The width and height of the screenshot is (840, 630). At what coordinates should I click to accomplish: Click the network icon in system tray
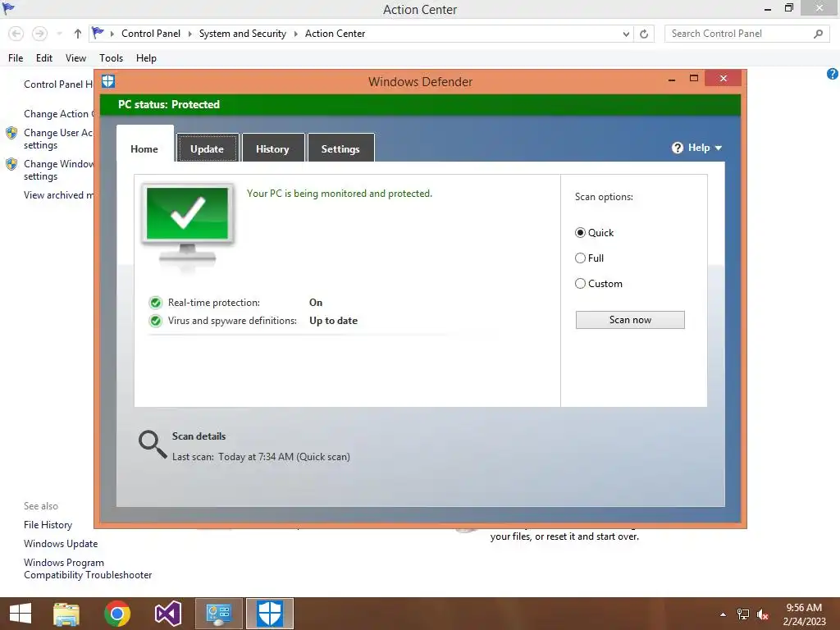[743, 614]
